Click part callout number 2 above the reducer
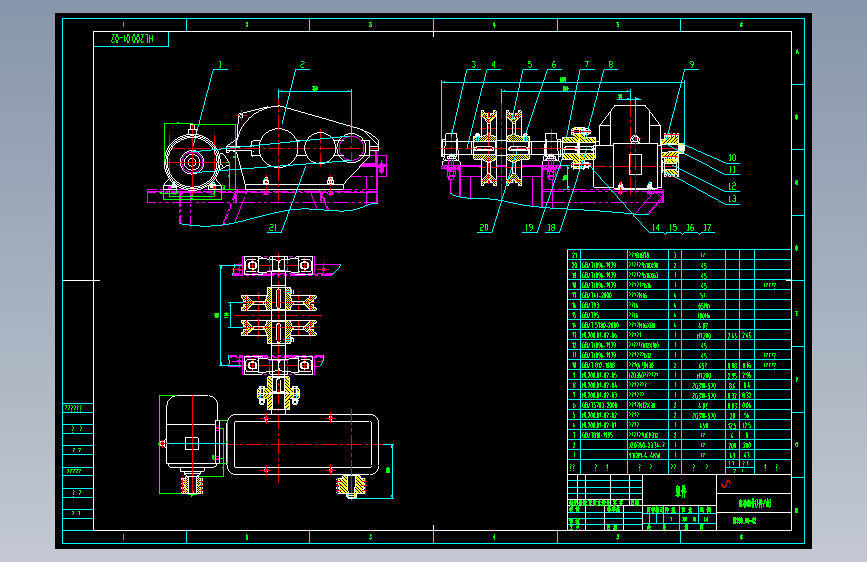The image size is (867, 562). point(302,65)
